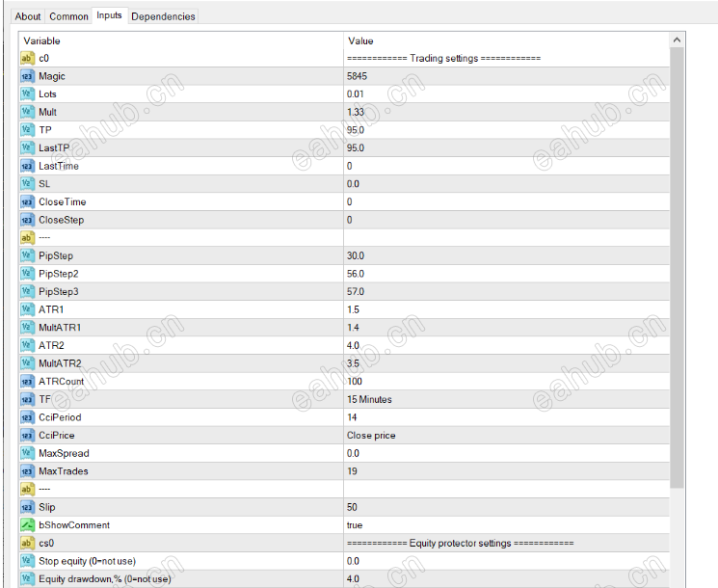This screenshot has width=718, height=588.
Task: Click the double icon beside ATR2
Action: tap(27, 345)
